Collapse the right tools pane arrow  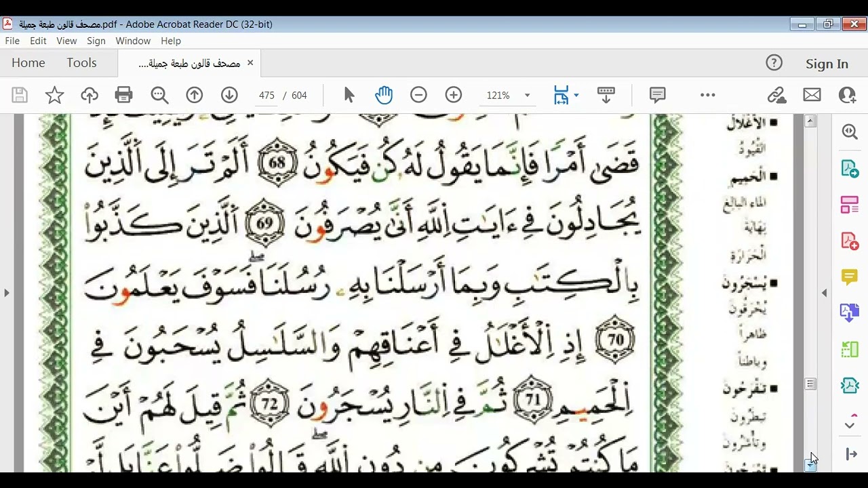[852, 454]
